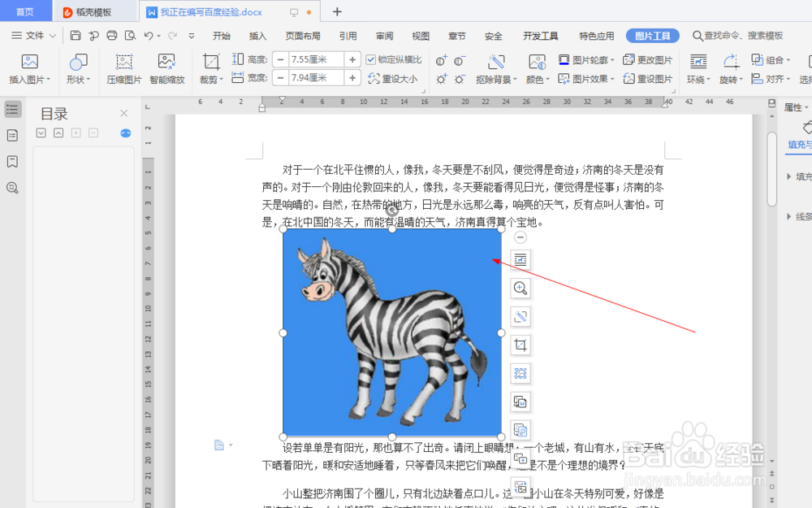Toggle 锁定纵横比 lock aspect ratio checkbox
The height and width of the screenshot is (508, 812).
(370, 59)
